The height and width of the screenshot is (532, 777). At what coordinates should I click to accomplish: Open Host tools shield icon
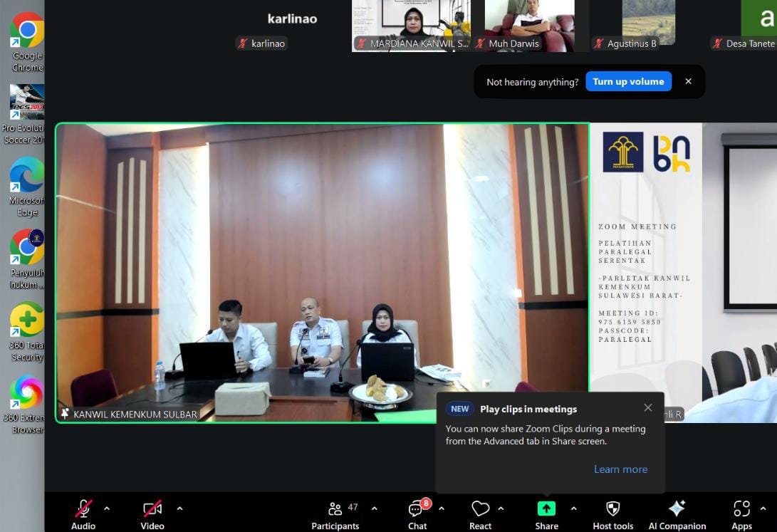pos(612,508)
